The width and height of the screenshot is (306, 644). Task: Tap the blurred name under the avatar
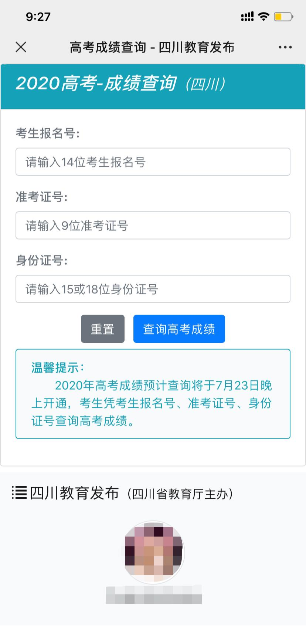[154, 594]
